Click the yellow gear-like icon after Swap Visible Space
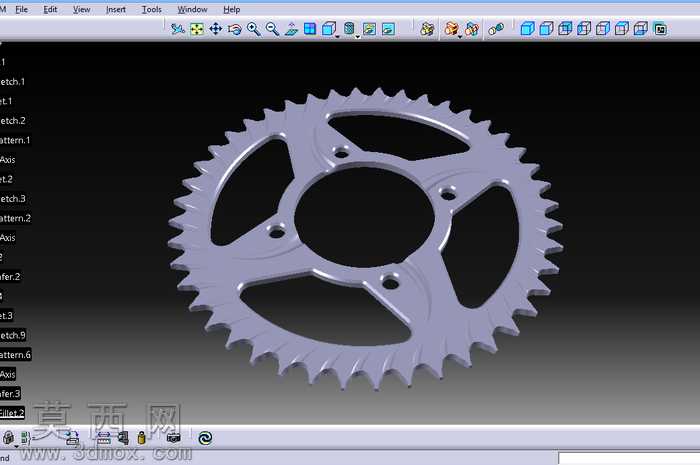The width and height of the screenshot is (700, 465). coord(427,29)
